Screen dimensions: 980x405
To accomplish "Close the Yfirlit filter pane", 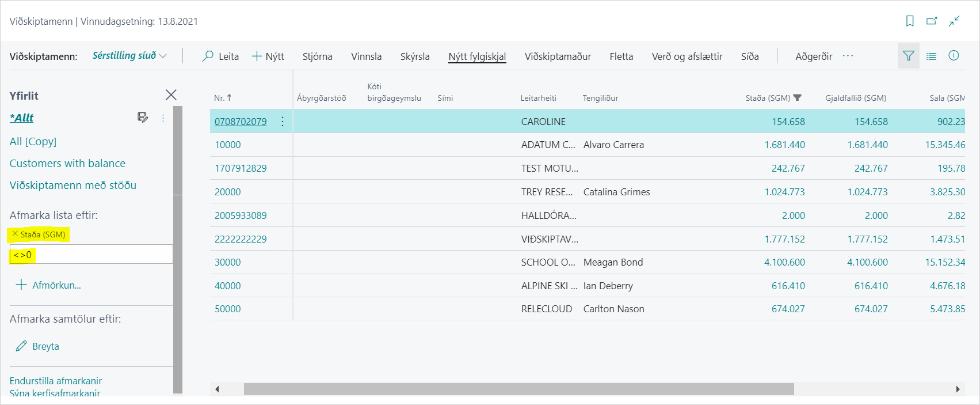I will tap(171, 95).
